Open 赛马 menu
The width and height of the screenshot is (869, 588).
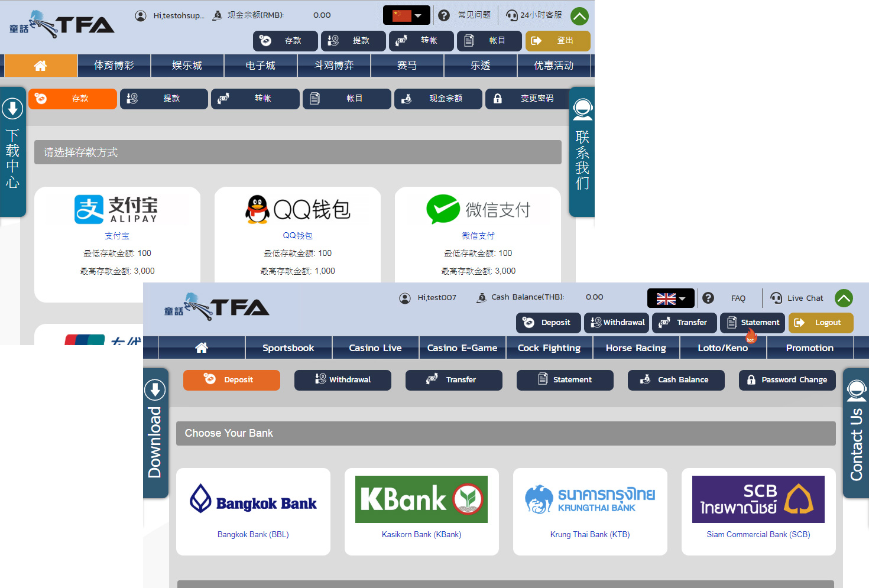tap(407, 66)
